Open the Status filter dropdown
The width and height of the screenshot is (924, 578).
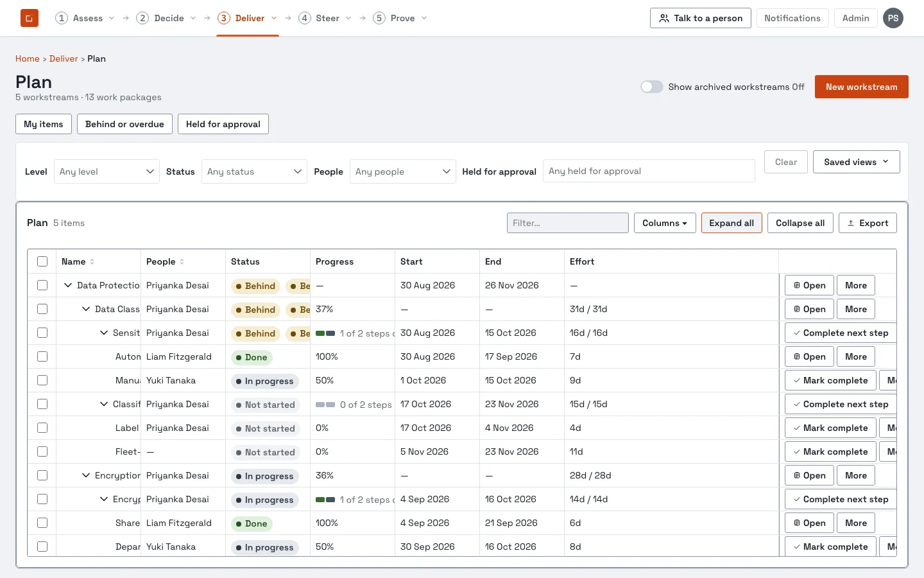coord(254,171)
